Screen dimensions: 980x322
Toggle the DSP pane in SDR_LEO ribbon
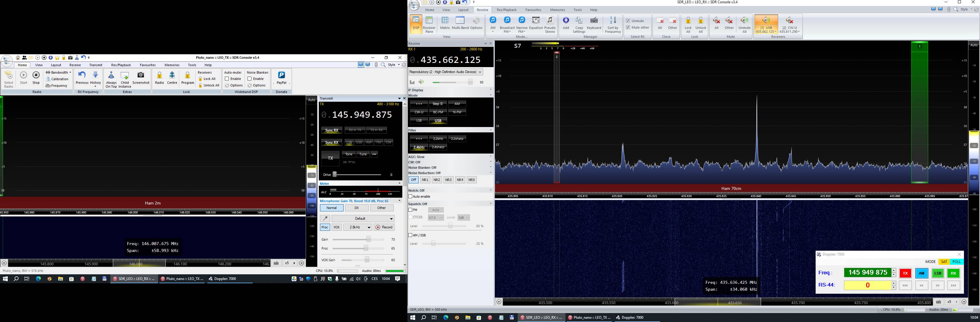click(416, 24)
